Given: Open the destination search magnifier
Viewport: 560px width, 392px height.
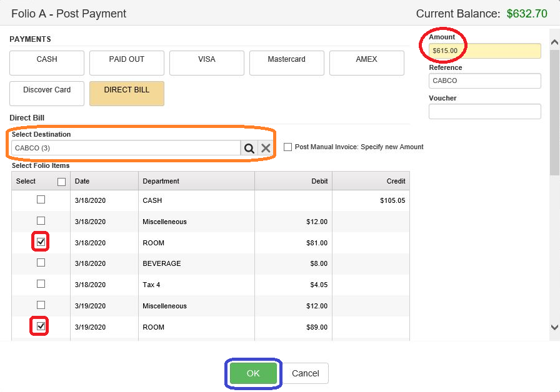Looking at the screenshot, I should [x=248, y=148].
